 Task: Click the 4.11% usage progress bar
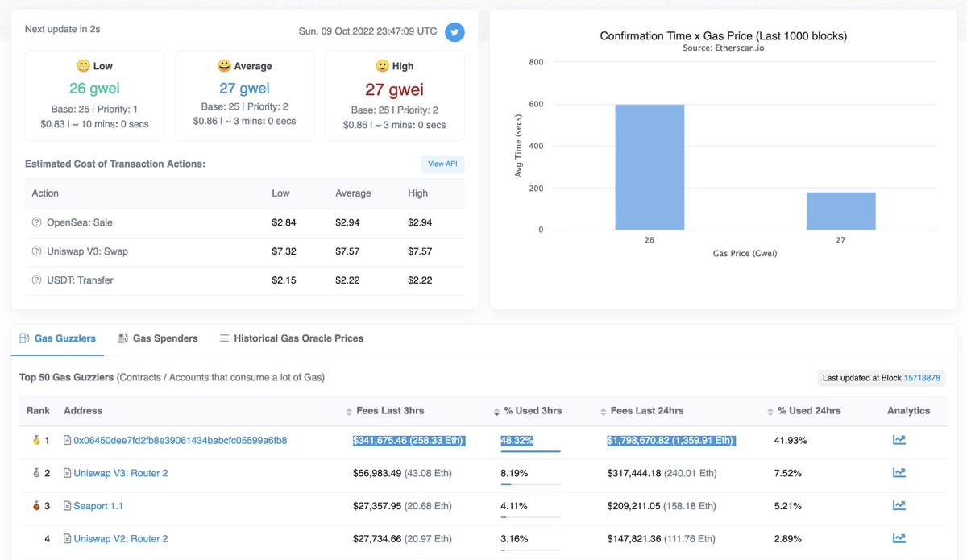click(530, 517)
